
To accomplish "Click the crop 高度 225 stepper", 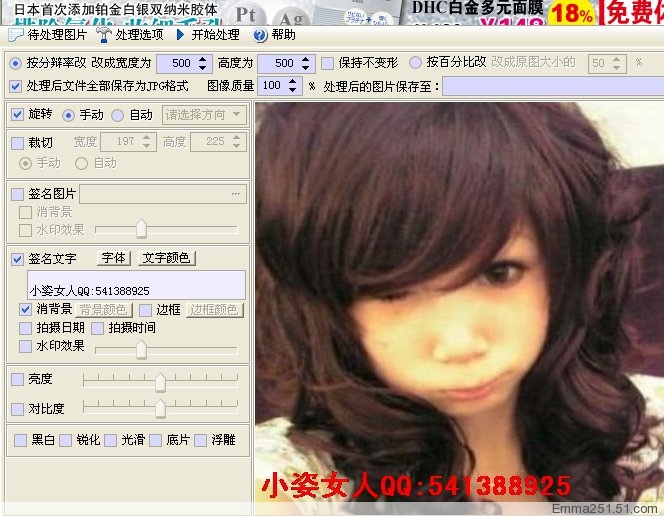I will click(x=236, y=141).
